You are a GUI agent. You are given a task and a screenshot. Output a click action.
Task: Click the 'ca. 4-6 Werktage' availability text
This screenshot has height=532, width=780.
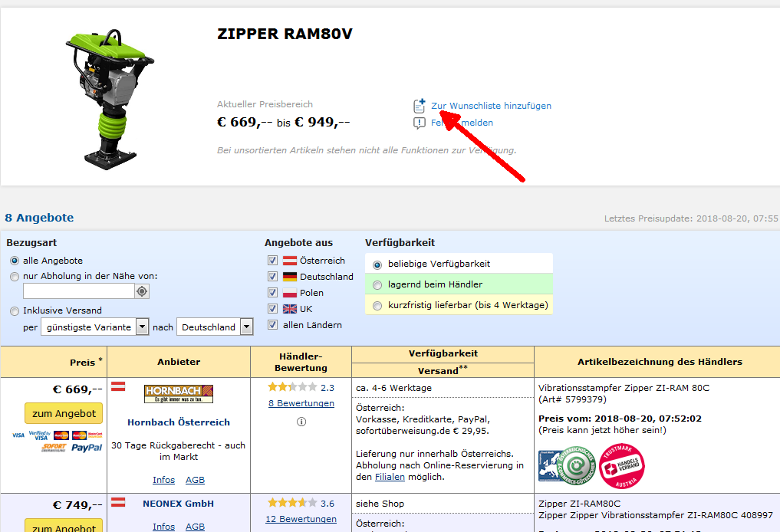(x=393, y=388)
